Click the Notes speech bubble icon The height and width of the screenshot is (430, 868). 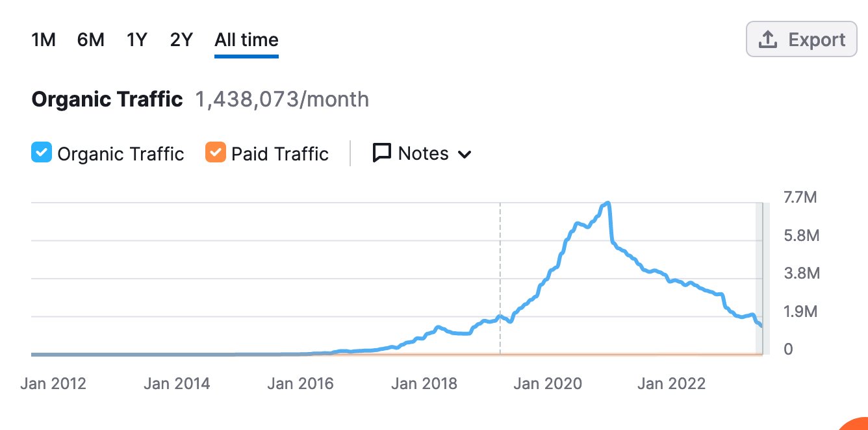[381, 153]
